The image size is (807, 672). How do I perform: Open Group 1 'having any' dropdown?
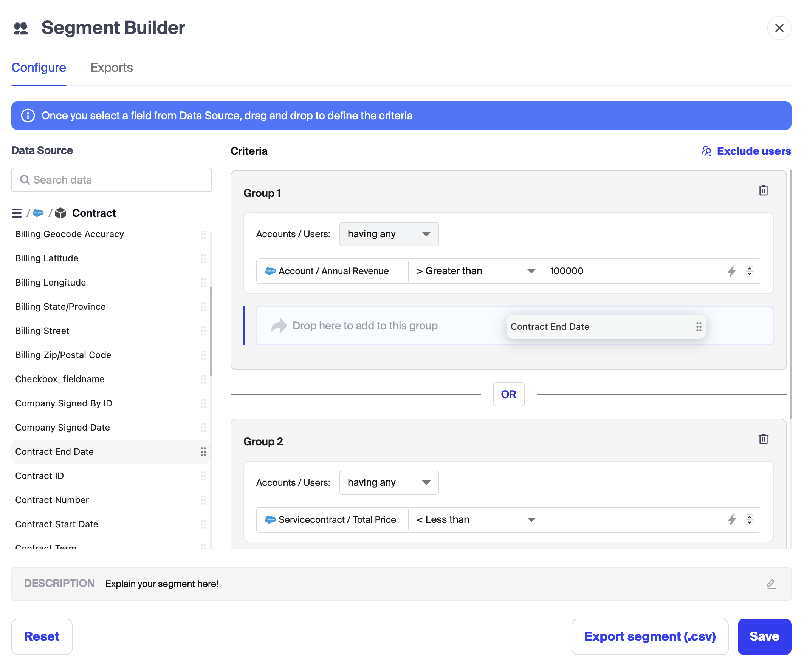point(389,234)
